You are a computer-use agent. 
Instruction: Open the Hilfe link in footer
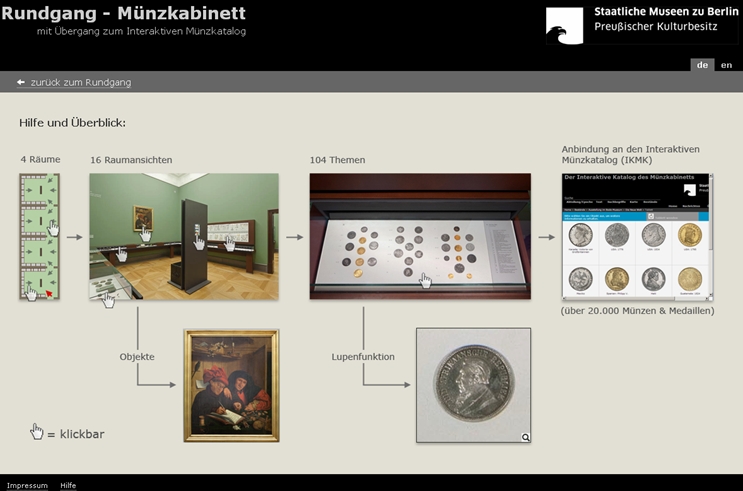point(68,485)
